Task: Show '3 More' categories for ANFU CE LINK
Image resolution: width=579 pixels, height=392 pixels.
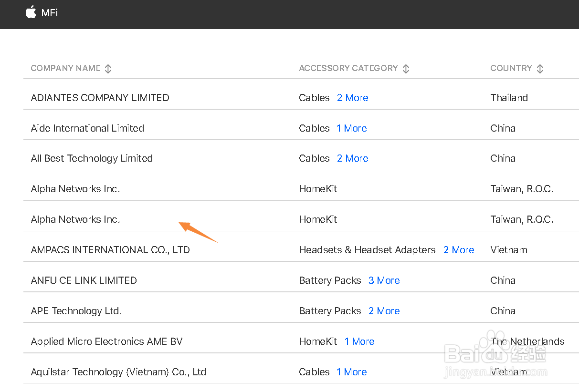Action: 384,280
